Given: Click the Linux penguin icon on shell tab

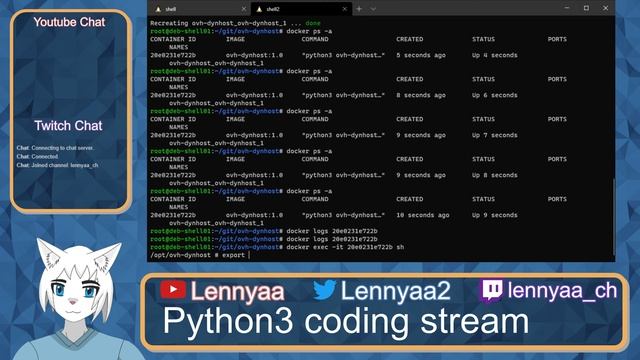Looking at the screenshot, I should pyautogui.click(x=158, y=9).
